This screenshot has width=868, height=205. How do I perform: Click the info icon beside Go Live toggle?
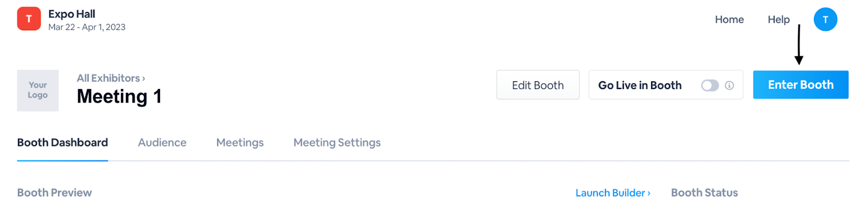click(x=729, y=86)
